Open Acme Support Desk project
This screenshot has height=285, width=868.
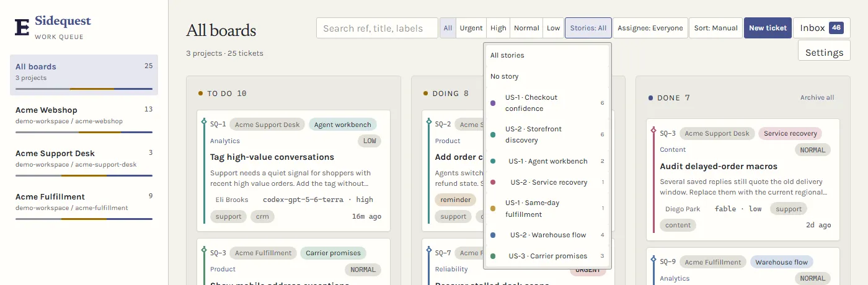[84, 160]
